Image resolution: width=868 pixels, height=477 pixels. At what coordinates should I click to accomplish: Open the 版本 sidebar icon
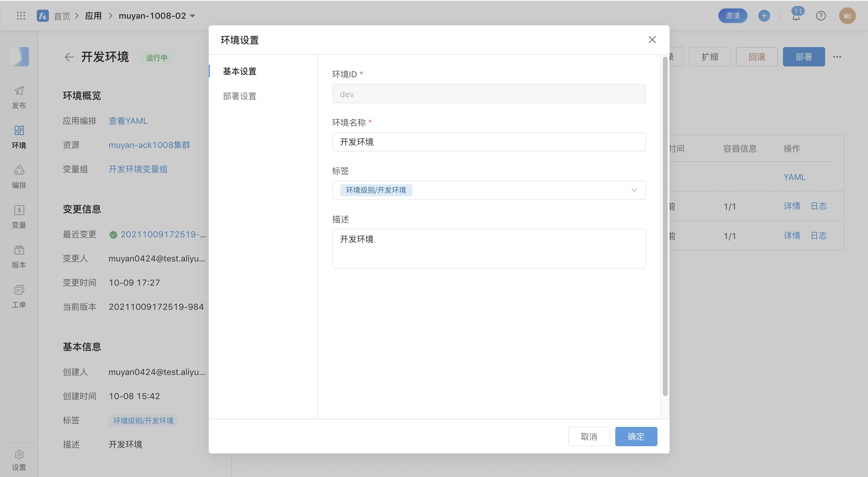pyautogui.click(x=19, y=250)
